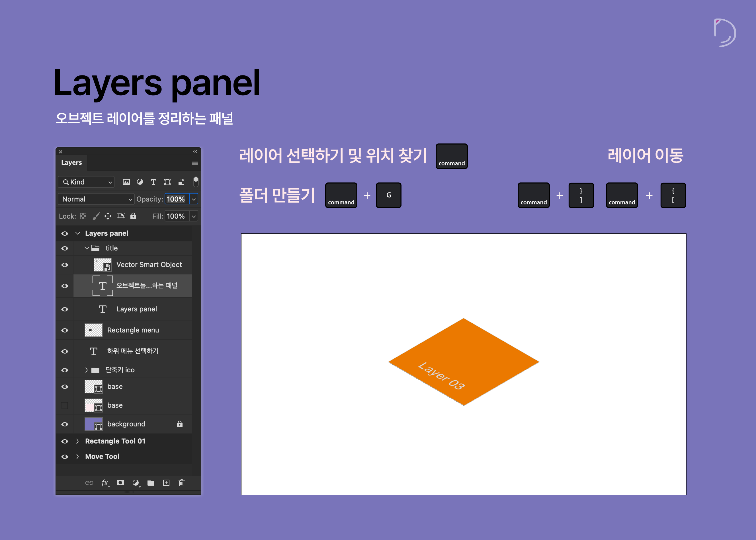This screenshot has height=540, width=756.
Task: Filter for smart objects icon
Action: pyautogui.click(x=181, y=182)
